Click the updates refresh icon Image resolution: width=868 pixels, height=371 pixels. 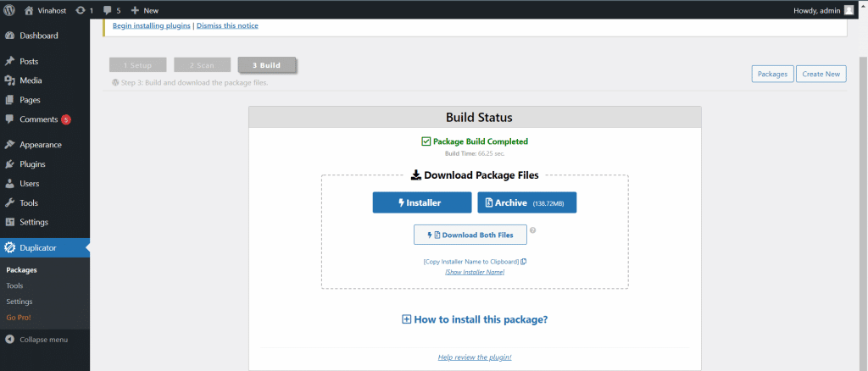(80, 10)
